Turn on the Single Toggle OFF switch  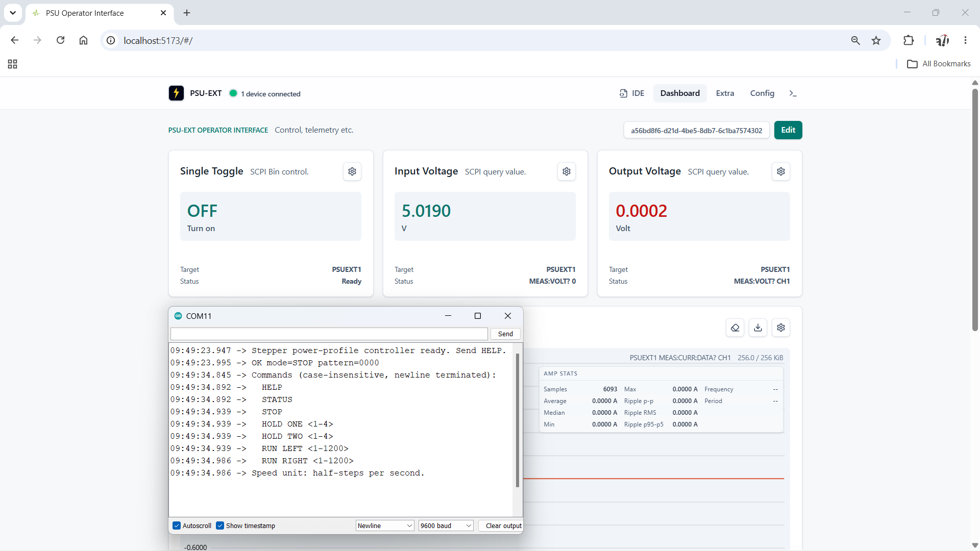click(271, 216)
